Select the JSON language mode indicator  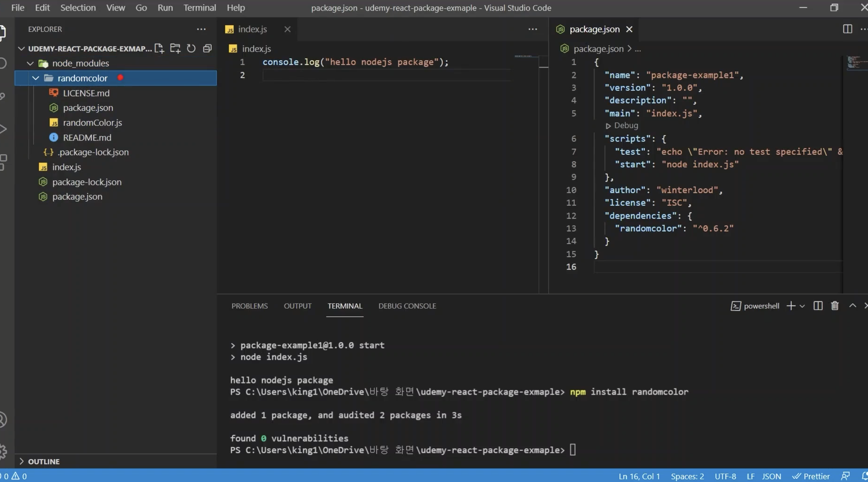pos(771,476)
